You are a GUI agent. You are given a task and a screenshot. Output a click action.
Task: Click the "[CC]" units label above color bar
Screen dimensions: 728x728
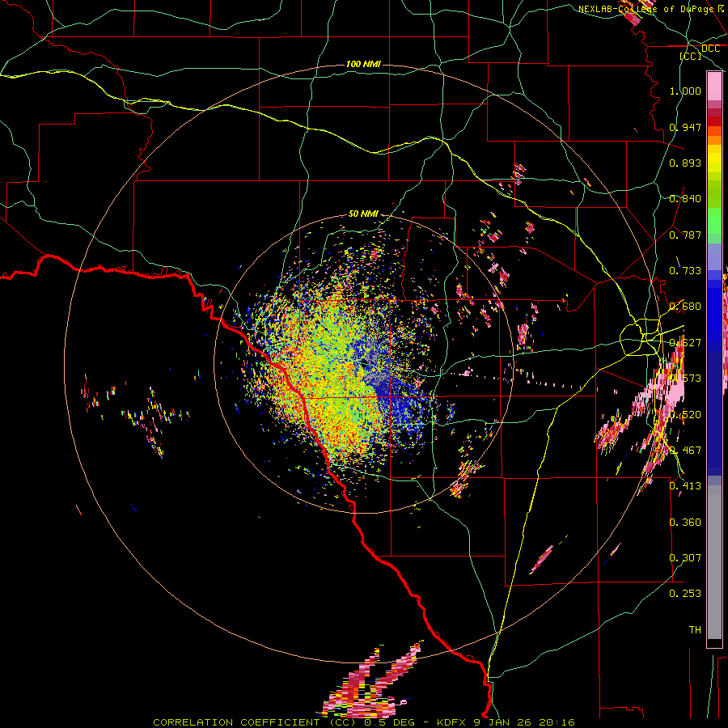[691, 56]
